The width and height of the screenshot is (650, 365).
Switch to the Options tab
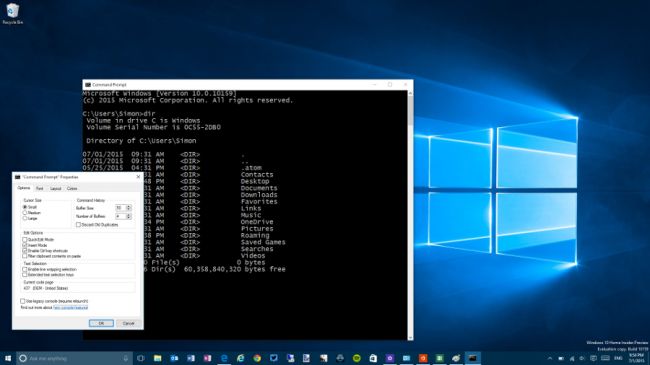pos(24,188)
